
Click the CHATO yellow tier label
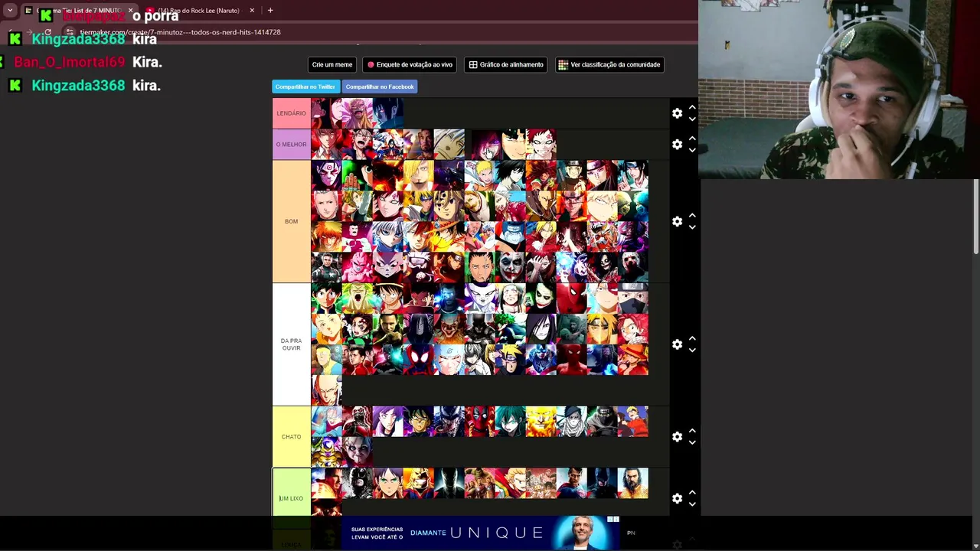point(292,437)
